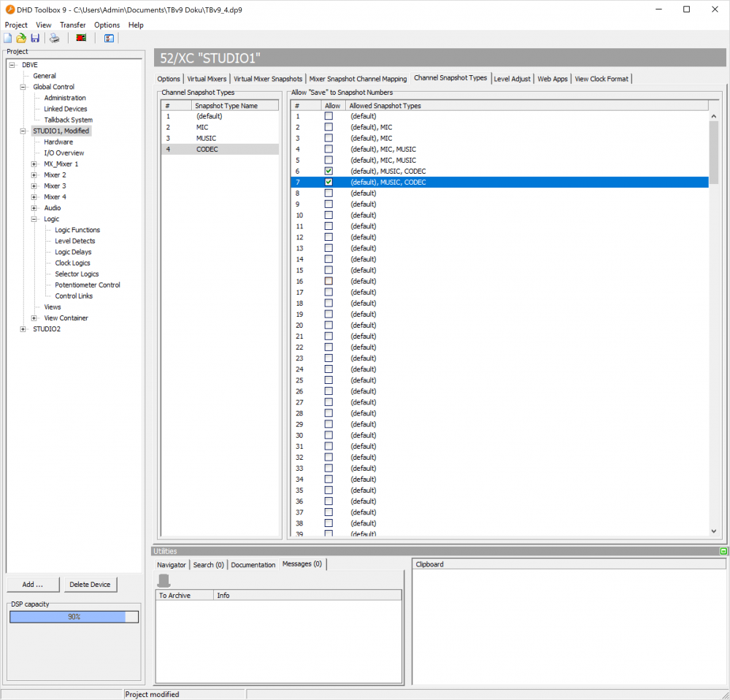
Task: Save the project via the floppy disk icon
Action: tap(35, 38)
